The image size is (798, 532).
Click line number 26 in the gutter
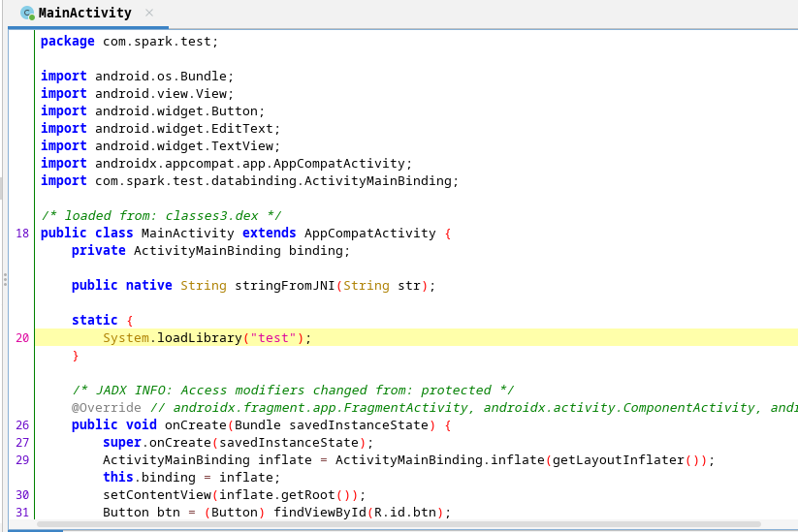click(22, 425)
